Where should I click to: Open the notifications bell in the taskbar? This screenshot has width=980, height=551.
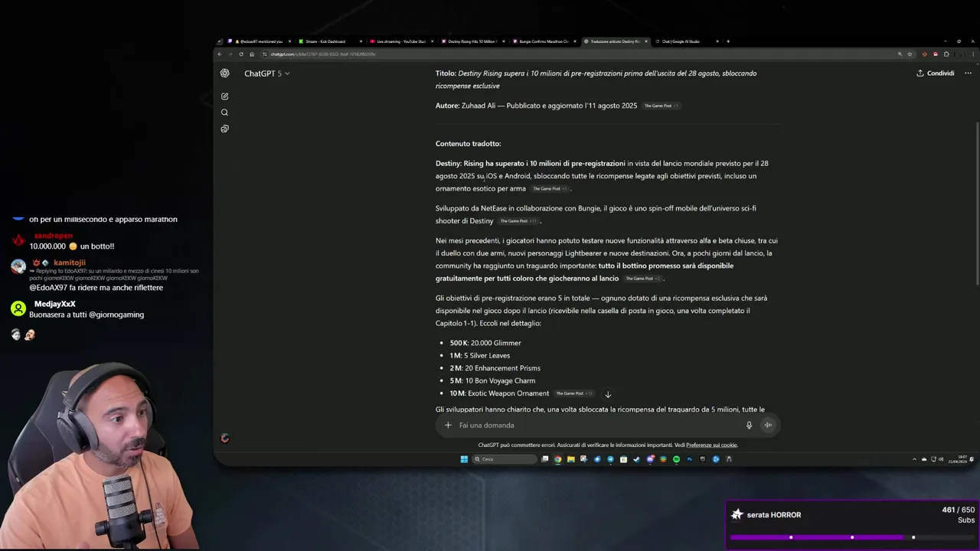972,459
